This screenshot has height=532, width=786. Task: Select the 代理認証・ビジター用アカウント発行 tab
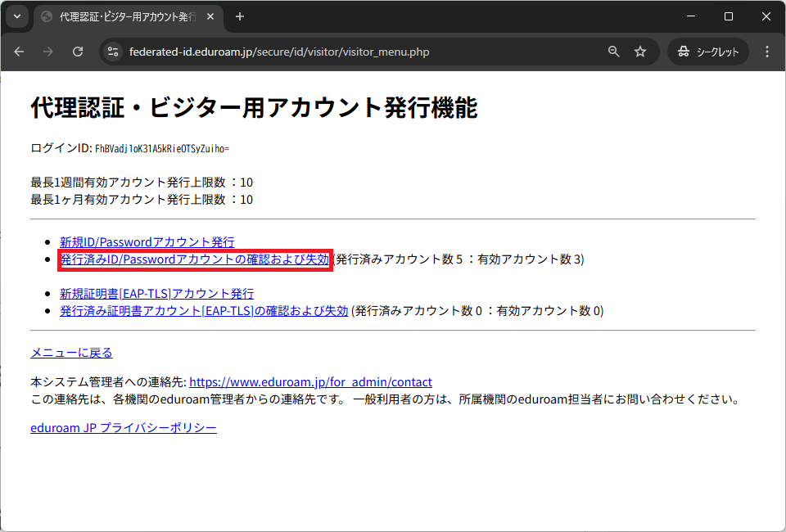(x=123, y=16)
